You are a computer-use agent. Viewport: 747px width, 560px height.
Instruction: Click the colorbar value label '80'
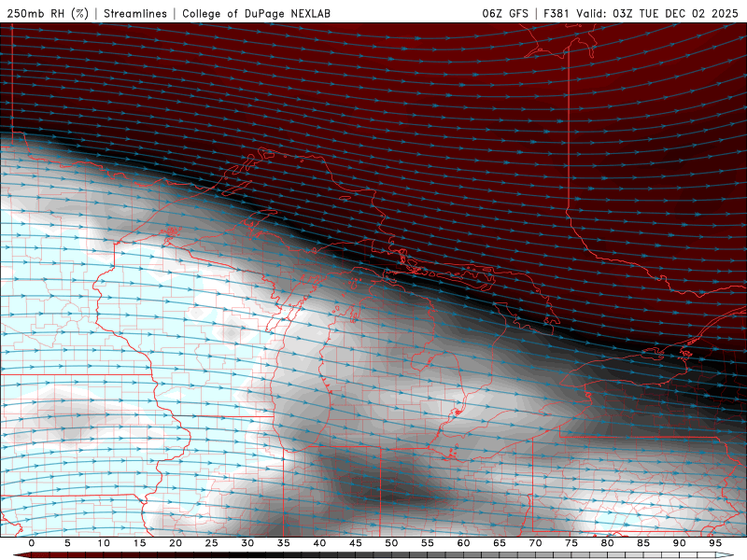tap(608, 543)
